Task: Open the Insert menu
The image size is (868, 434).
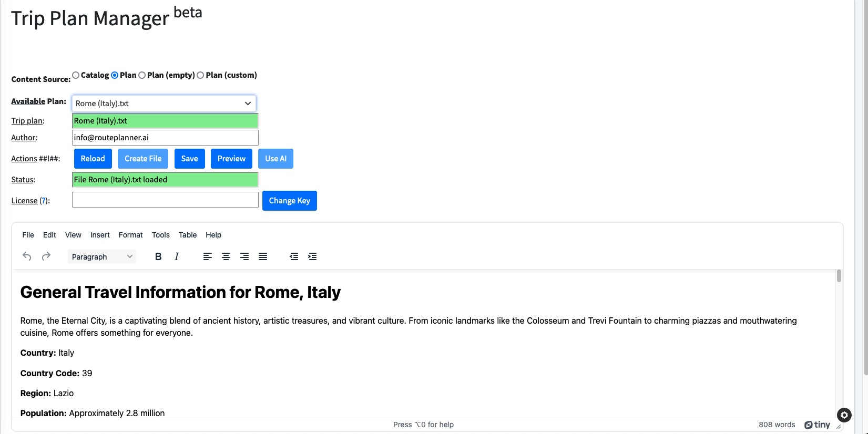Action: 100,235
